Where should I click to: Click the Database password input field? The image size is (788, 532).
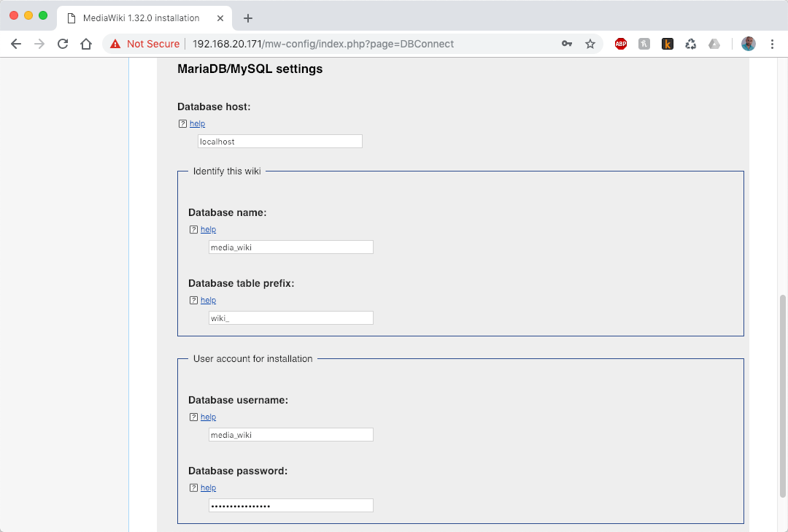pyautogui.click(x=290, y=505)
